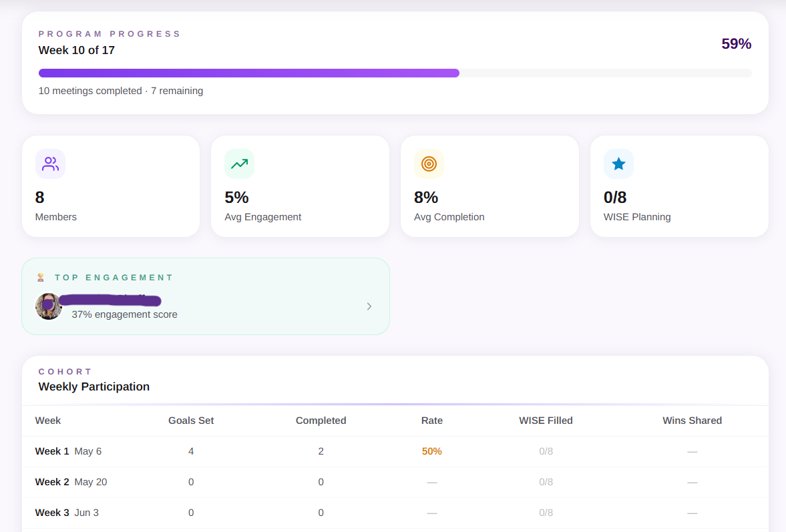Select the Week 1 May 6 row label
The width and height of the screenshot is (786, 532).
click(68, 451)
